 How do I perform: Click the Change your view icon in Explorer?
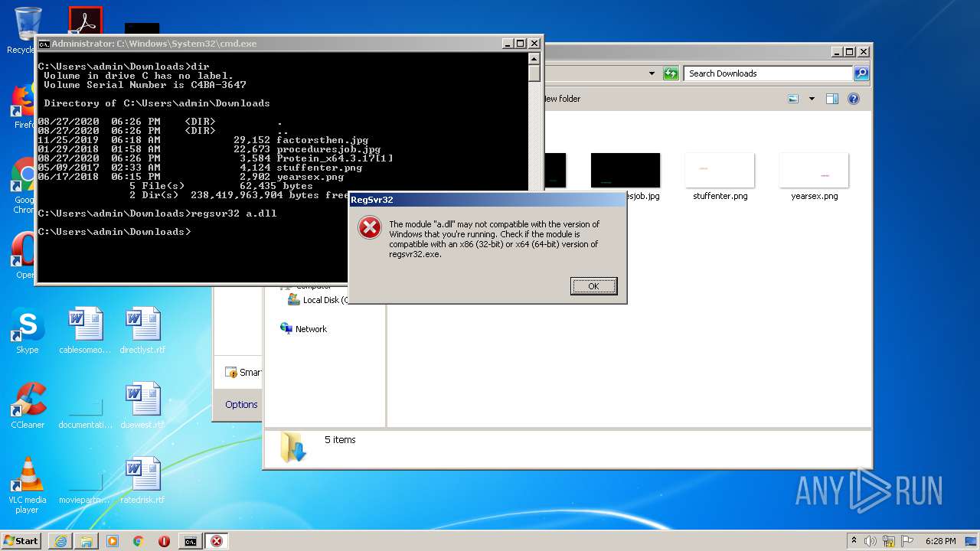click(793, 99)
